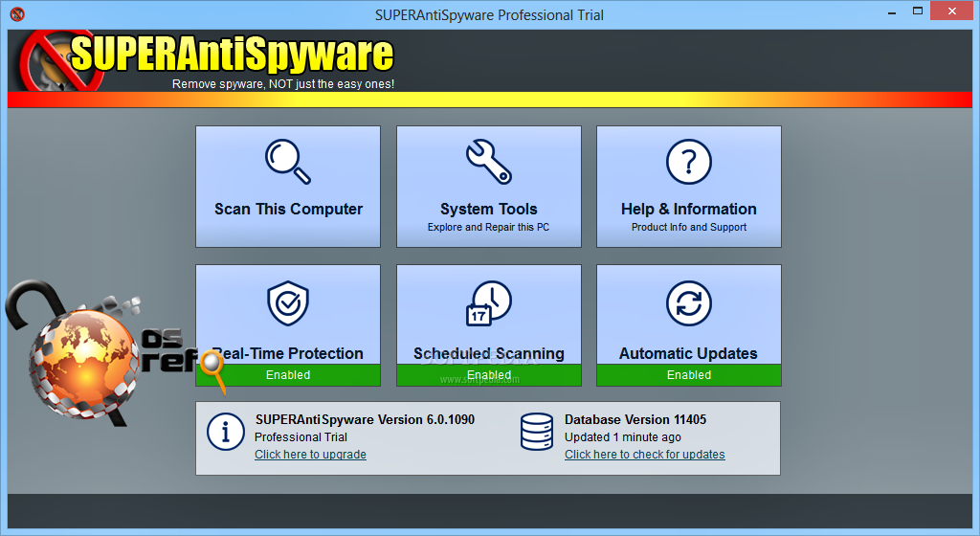Screen dimensions: 980x536
Task: Click the Scheduled Scanning label
Action: (489, 353)
